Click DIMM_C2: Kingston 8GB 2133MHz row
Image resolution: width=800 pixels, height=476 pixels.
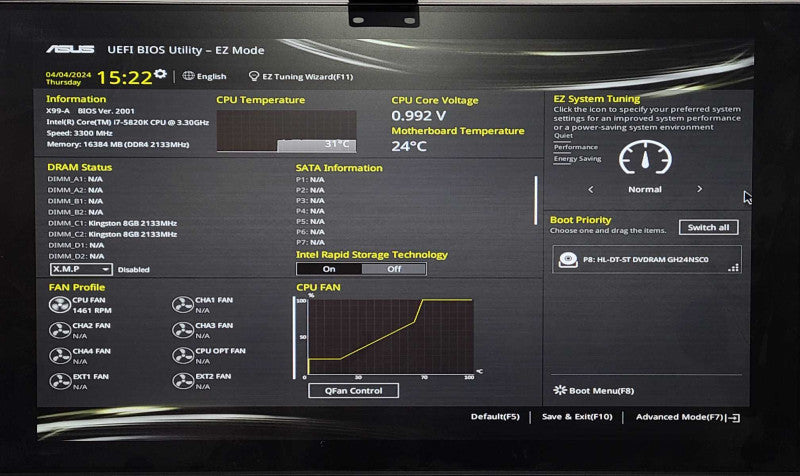coord(112,234)
